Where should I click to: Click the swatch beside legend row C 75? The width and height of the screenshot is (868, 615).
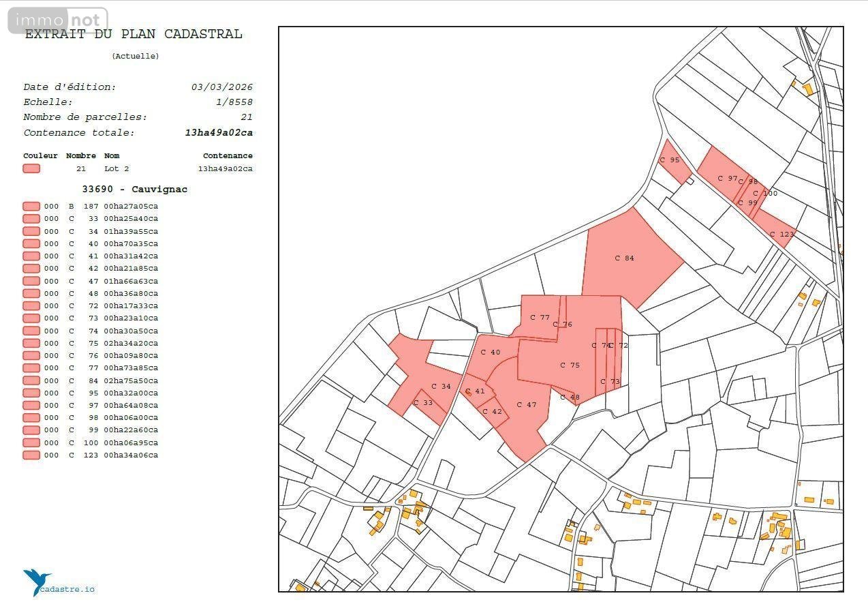coord(31,343)
